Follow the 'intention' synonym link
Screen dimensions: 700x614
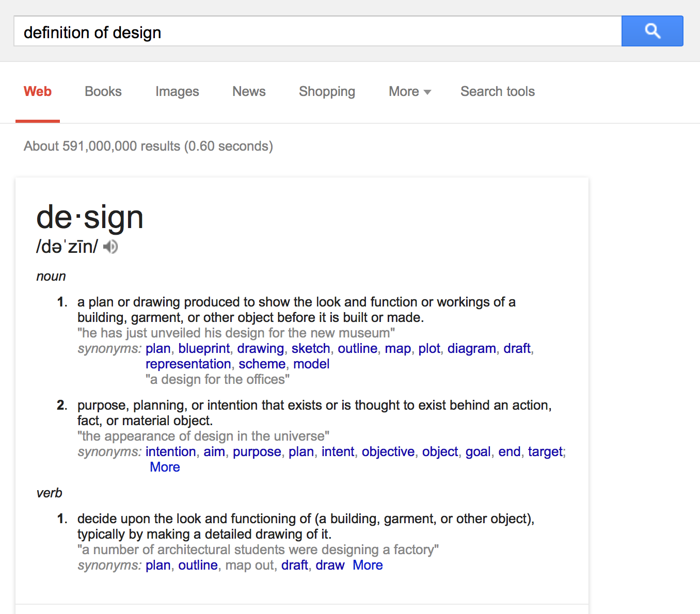click(170, 451)
